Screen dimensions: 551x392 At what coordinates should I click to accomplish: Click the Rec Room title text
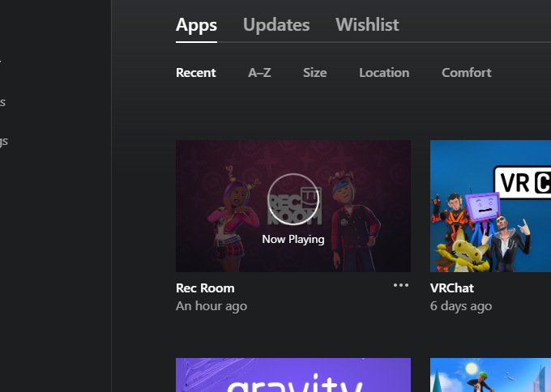205,288
